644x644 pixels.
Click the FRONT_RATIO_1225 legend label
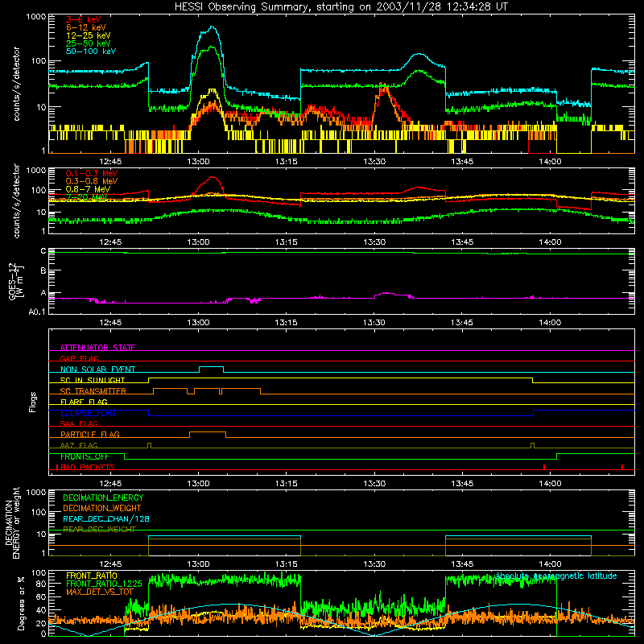coord(104,584)
